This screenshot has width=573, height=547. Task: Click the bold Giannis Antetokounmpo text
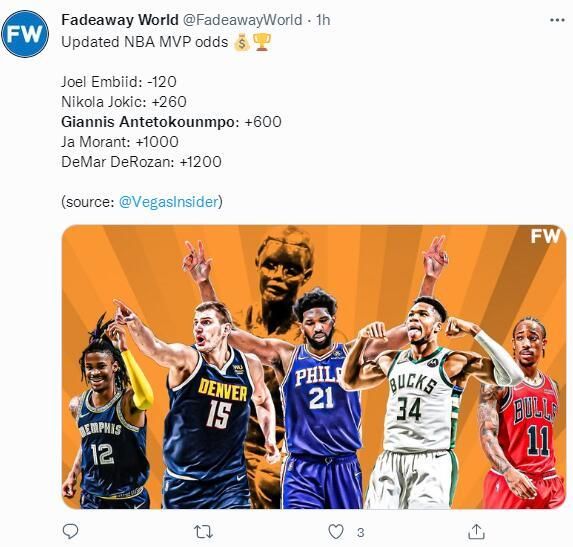pyautogui.click(x=150, y=122)
